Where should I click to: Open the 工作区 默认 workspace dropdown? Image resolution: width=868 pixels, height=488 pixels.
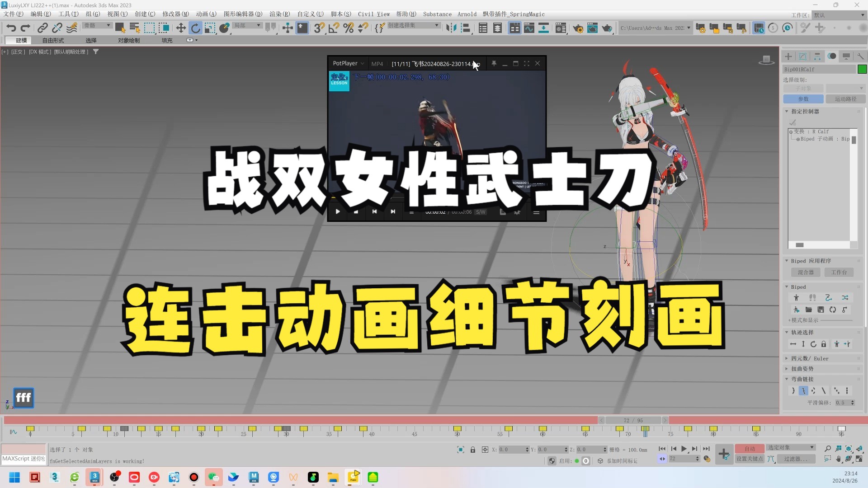(839, 15)
